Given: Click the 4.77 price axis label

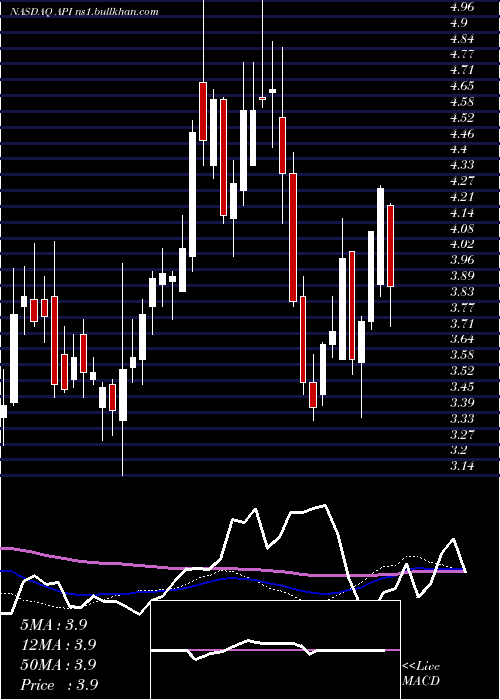Looking at the screenshot, I should click(x=464, y=55).
